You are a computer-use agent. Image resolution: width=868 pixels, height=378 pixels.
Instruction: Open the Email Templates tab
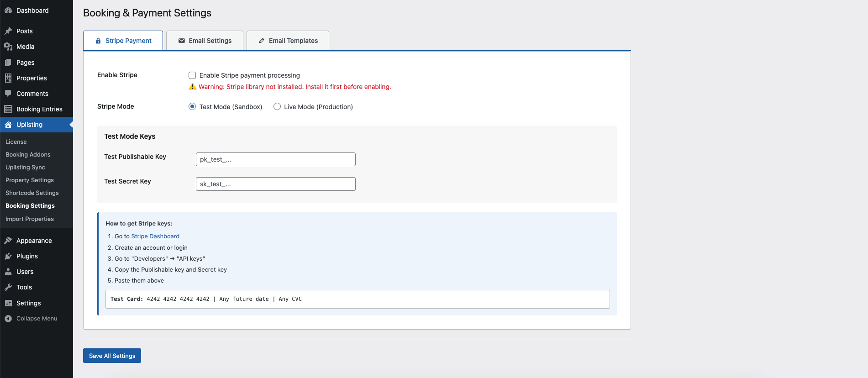288,41
